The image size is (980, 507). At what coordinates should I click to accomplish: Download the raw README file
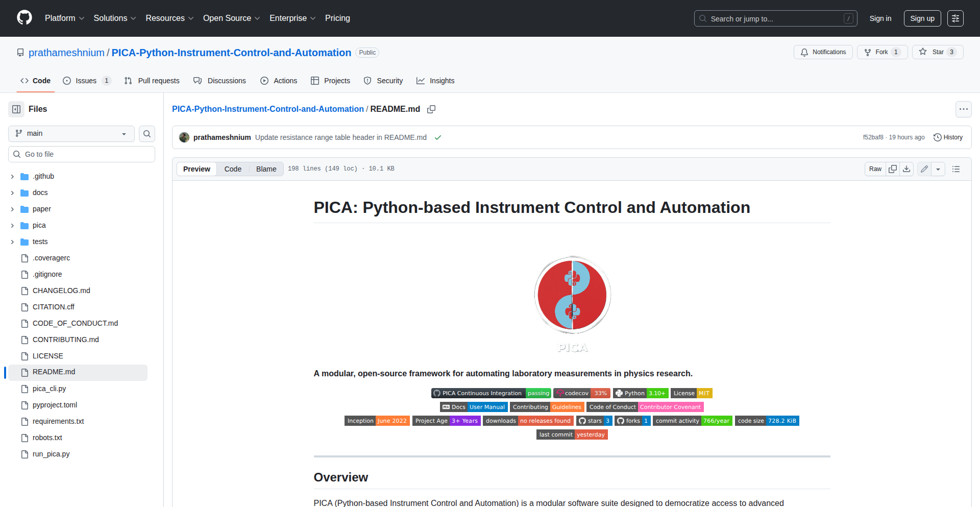tap(906, 168)
